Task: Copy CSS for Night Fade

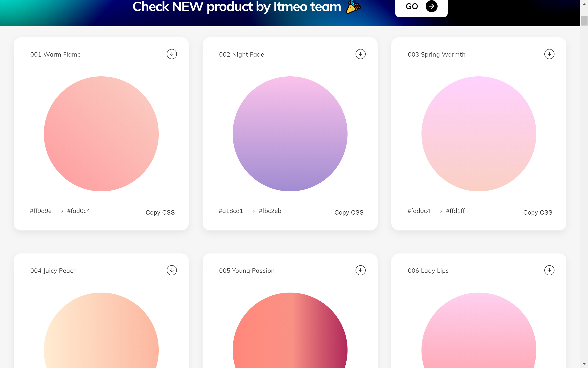Action: click(349, 213)
